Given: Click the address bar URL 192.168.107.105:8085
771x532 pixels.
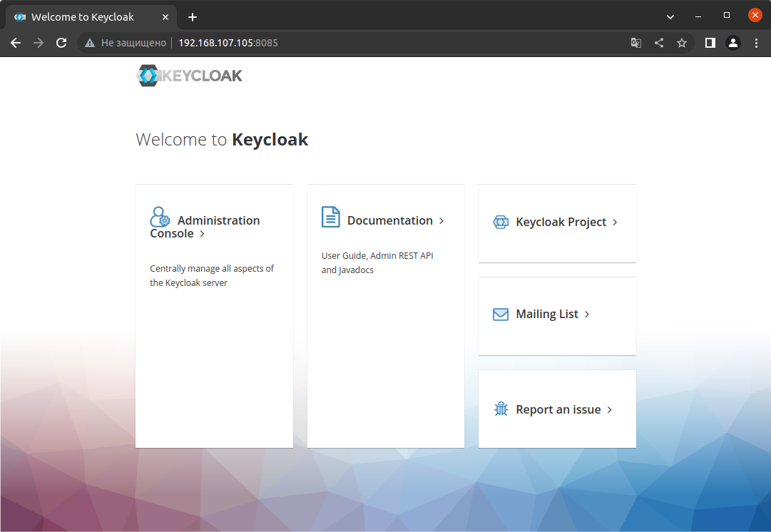Looking at the screenshot, I should (x=228, y=43).
